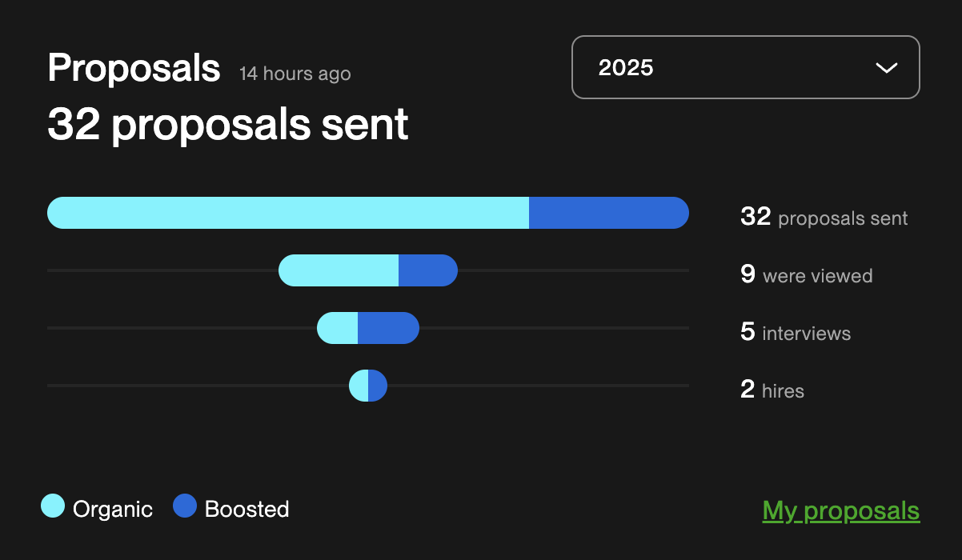Click boosted half of hires bar
Image resolution: width=962 pixels, height=560 pixels.
click(378, 386)
